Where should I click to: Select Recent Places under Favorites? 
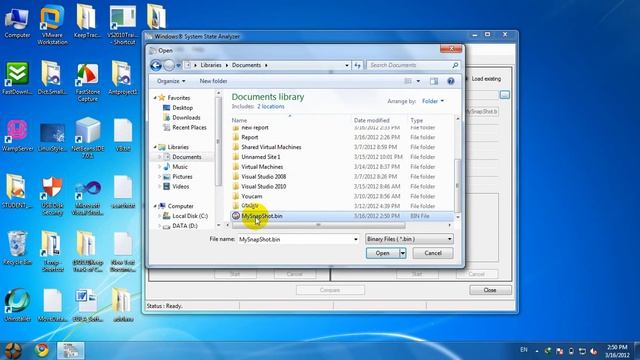click(185, 127)
